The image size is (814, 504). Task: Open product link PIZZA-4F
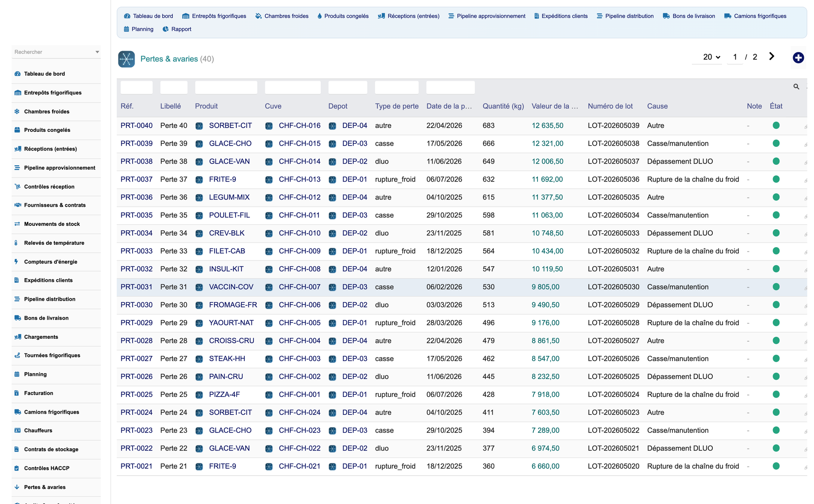click(224, 394)
